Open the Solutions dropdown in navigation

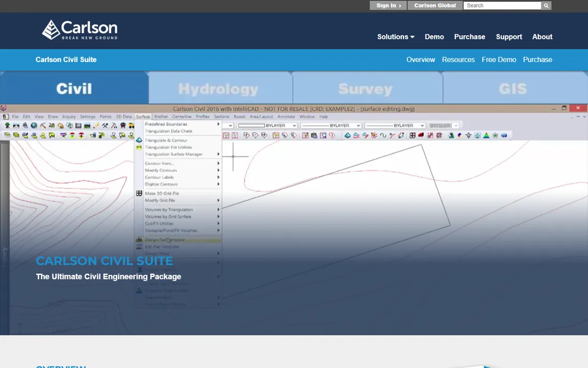(x=396, y=37)
